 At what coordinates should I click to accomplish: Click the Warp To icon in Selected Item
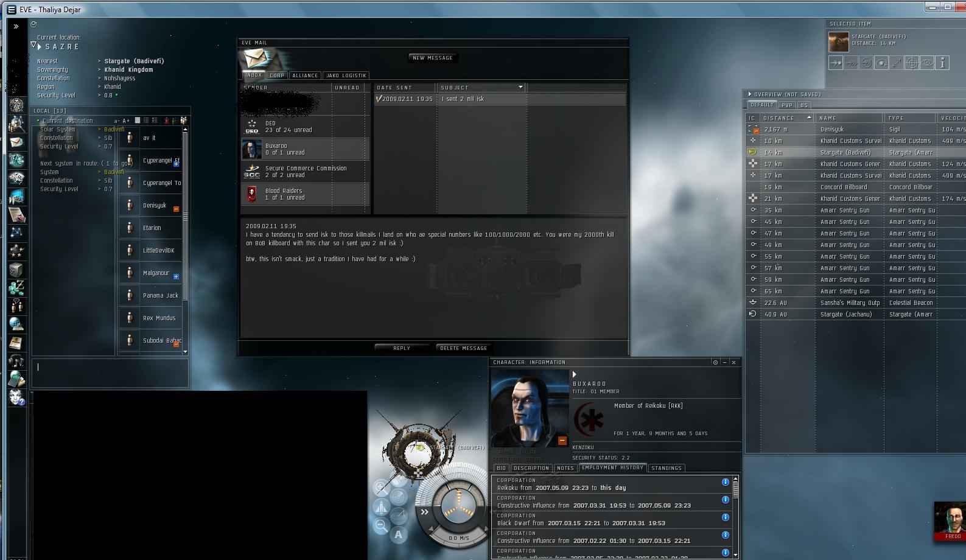(x=851, y=63)
